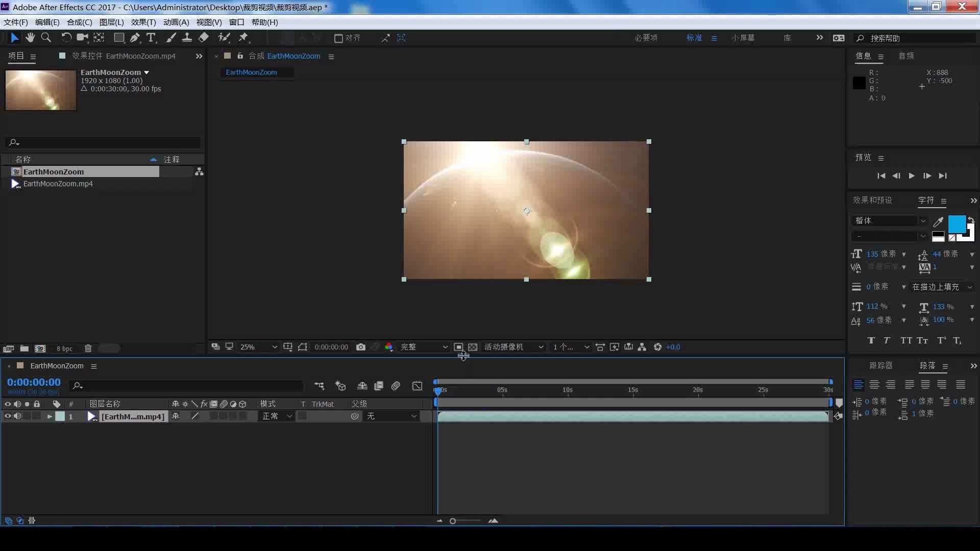Open the 效果(T) menu
This screenshot has height=551, width=980.
pos(143,22)
